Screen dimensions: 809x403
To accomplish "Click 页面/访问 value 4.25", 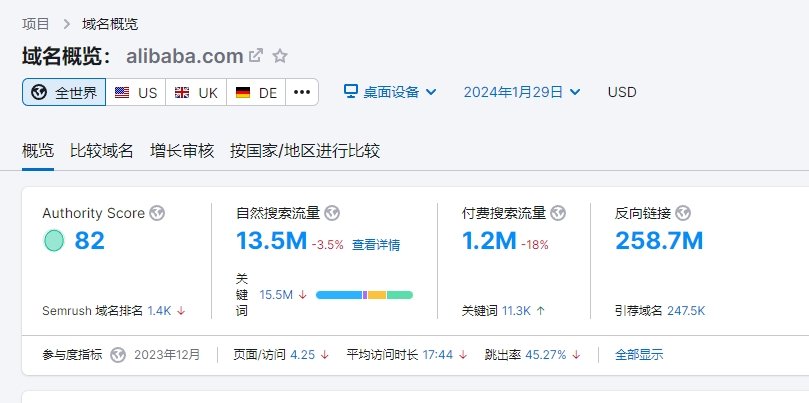I will (303, 354).
